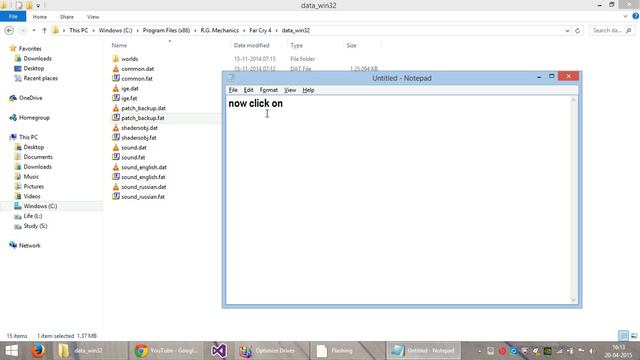Select the sound.fat file icon
The width and height of the screenshot is (640, 360).
coord(116,157)
